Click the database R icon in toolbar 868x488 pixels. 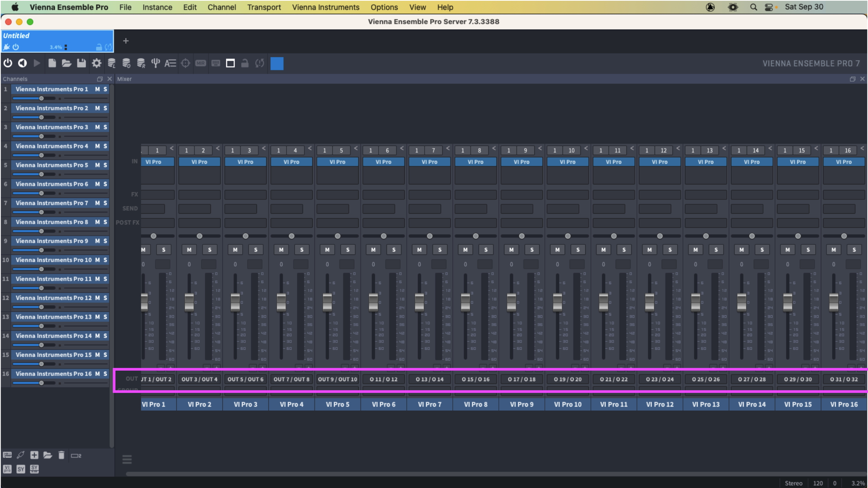tap(141, 63)
